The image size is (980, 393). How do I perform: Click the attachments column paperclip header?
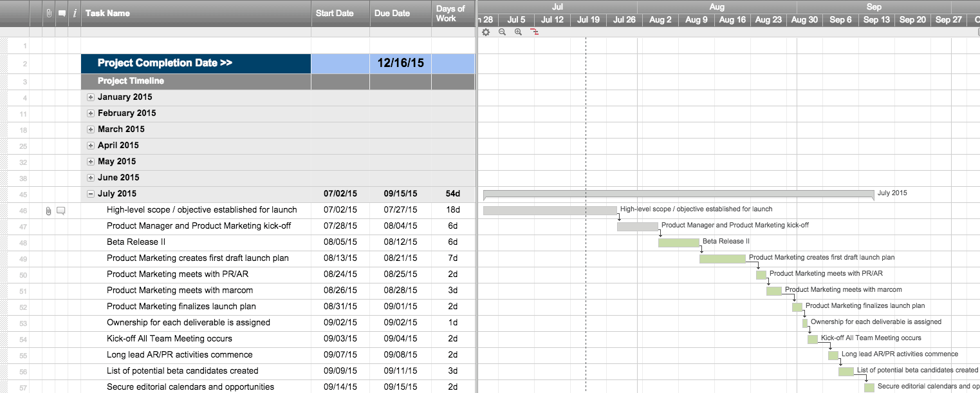tap(48, 13)
